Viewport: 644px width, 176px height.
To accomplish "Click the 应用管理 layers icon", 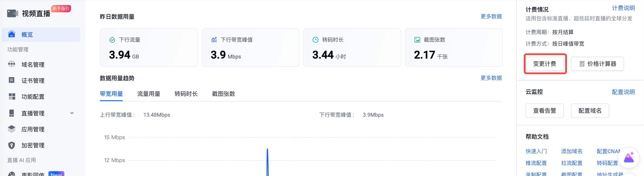I will (12, 129).
